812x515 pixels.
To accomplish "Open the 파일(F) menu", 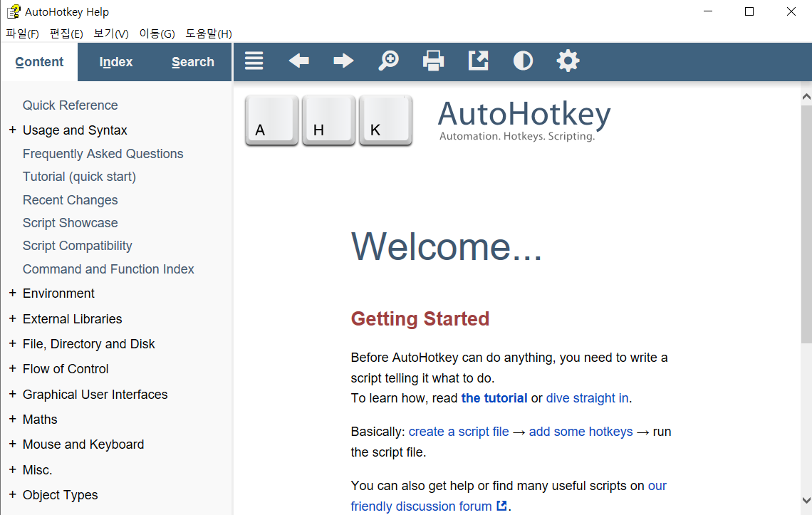I will [22, 33].
